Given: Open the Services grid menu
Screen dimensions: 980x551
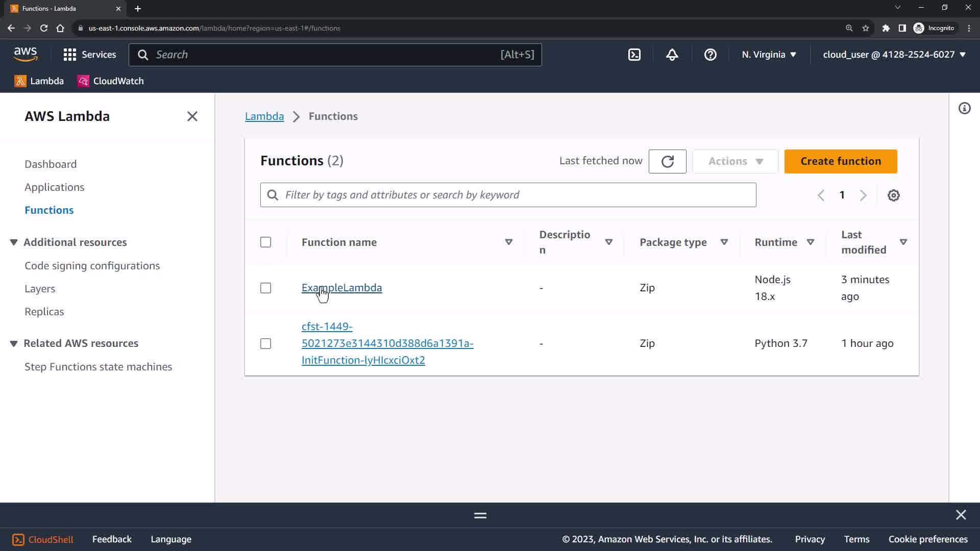Looking at the screenshot, I should [89, 55].
